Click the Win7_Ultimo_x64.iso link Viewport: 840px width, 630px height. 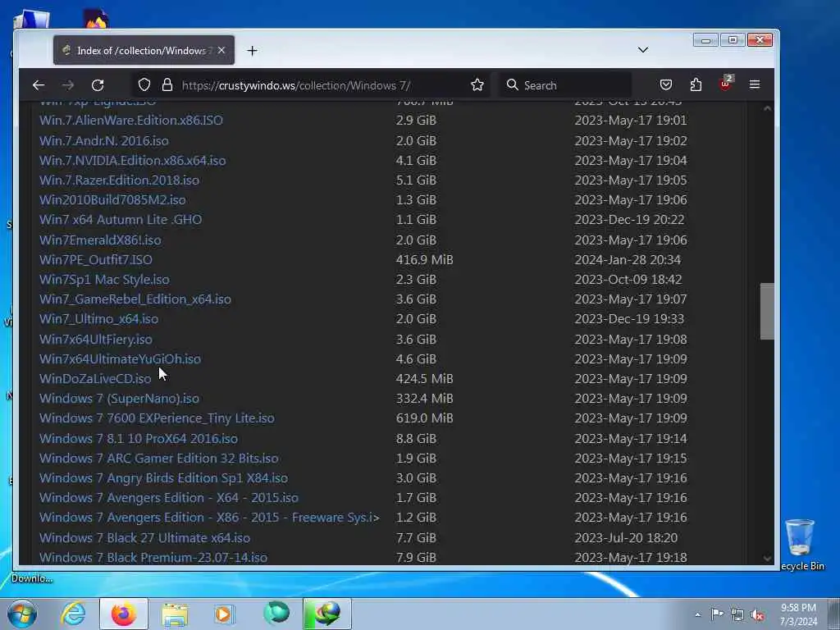point(98,319)
